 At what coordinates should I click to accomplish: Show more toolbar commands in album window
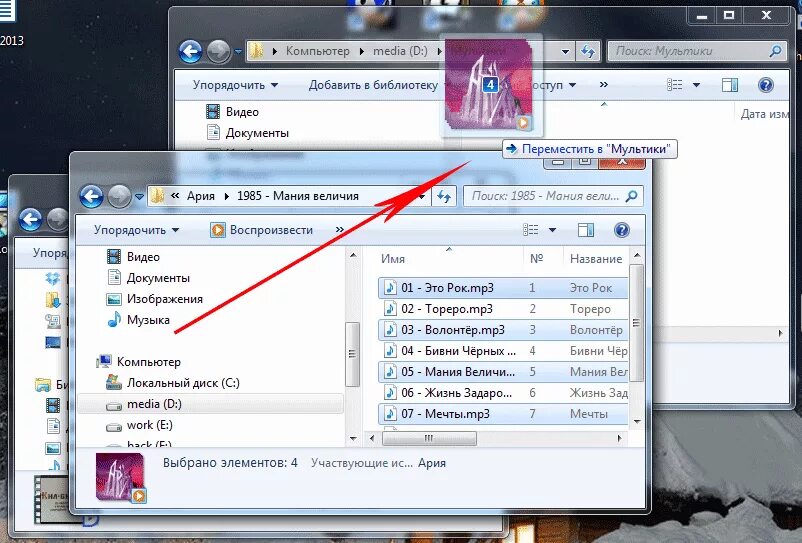point(340,230)
